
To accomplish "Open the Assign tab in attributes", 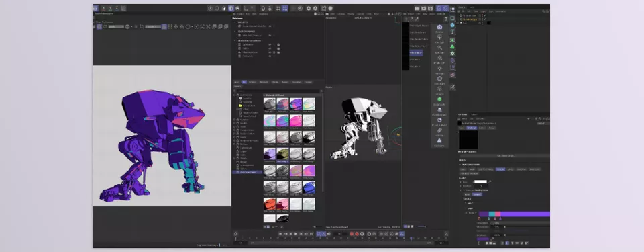I will click(x=492, y=128).
